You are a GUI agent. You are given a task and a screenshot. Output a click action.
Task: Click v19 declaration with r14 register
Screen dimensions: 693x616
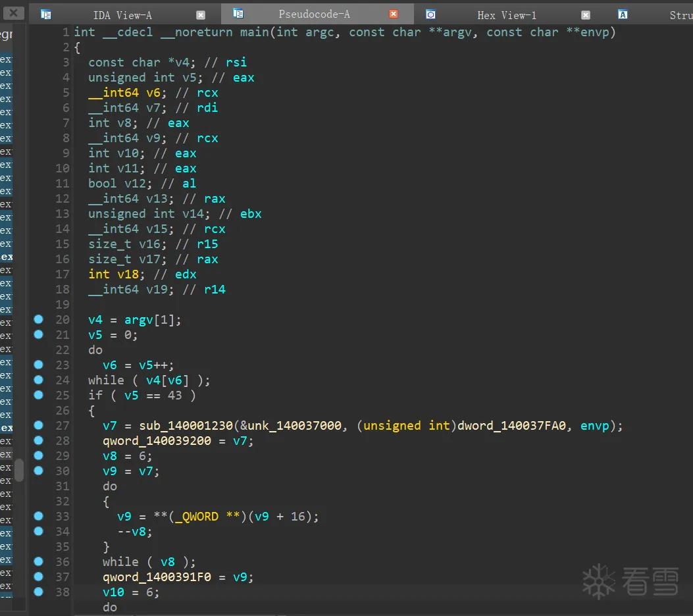point(157,290)
